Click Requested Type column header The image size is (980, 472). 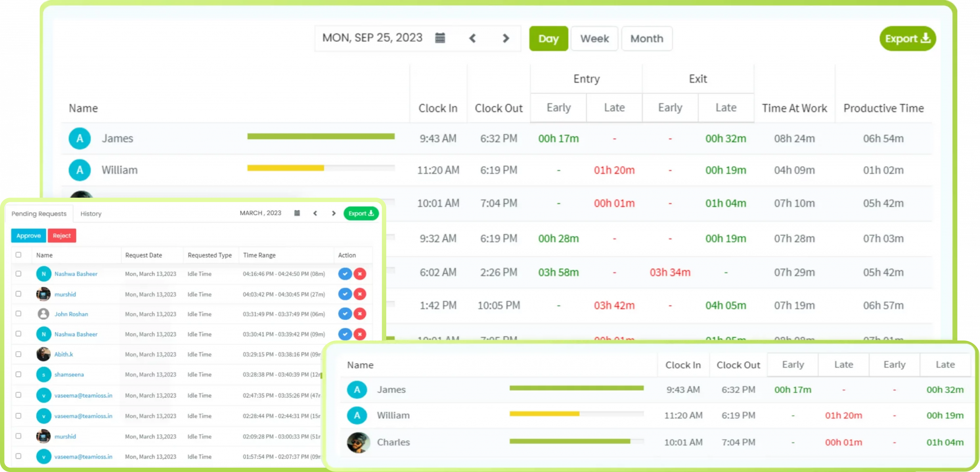[x=210, y=255]
